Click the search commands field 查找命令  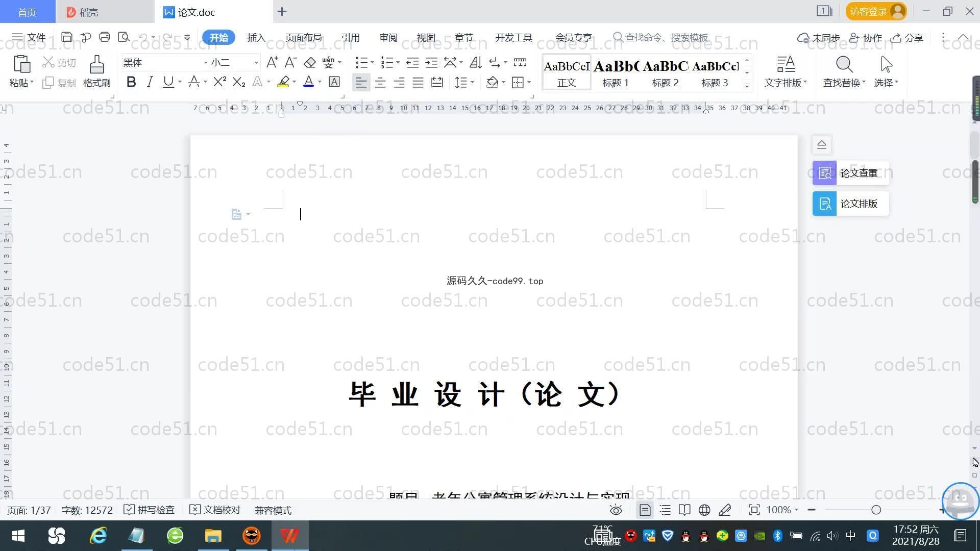(x=660, y=37)
